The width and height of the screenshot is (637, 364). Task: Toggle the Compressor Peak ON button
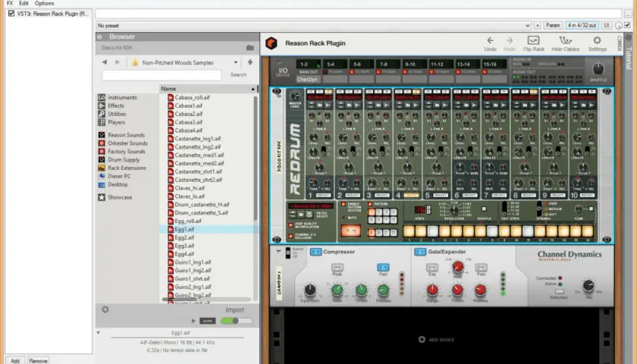point(337,267)
